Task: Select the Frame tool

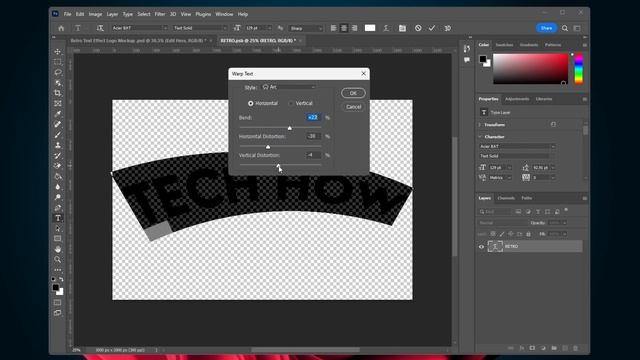Action: [x=58, y=104]
